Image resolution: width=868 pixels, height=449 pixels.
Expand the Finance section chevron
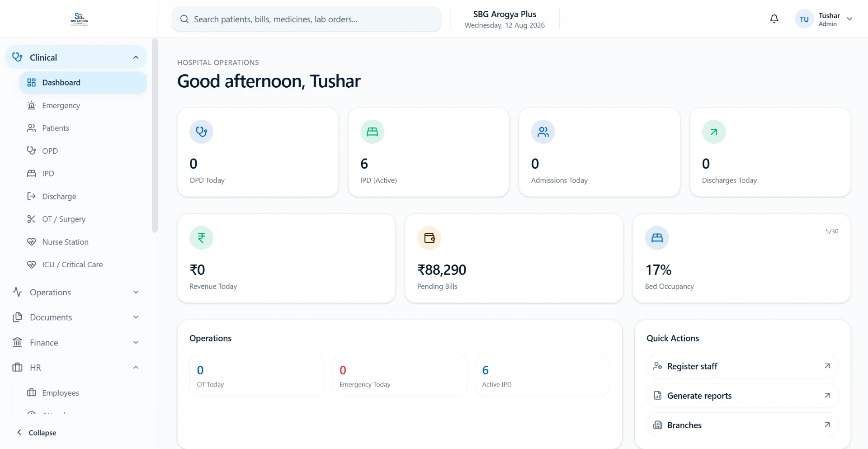click(x=136, y=342)
